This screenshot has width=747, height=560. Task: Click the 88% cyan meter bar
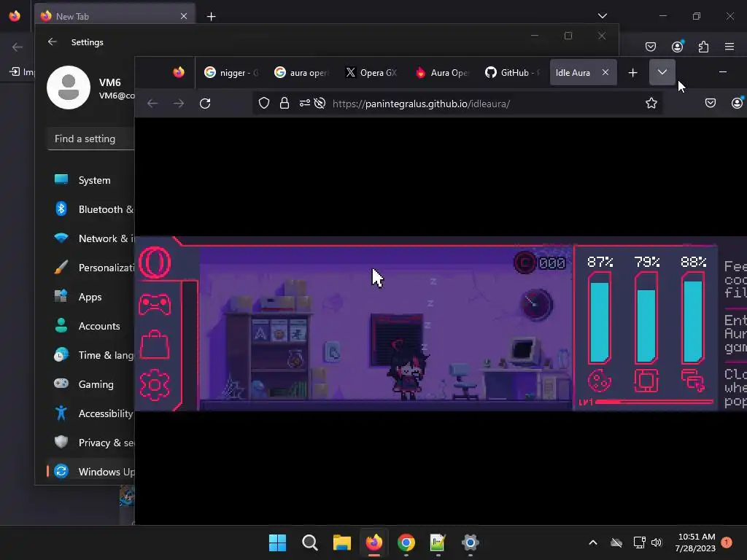(693, 318)
